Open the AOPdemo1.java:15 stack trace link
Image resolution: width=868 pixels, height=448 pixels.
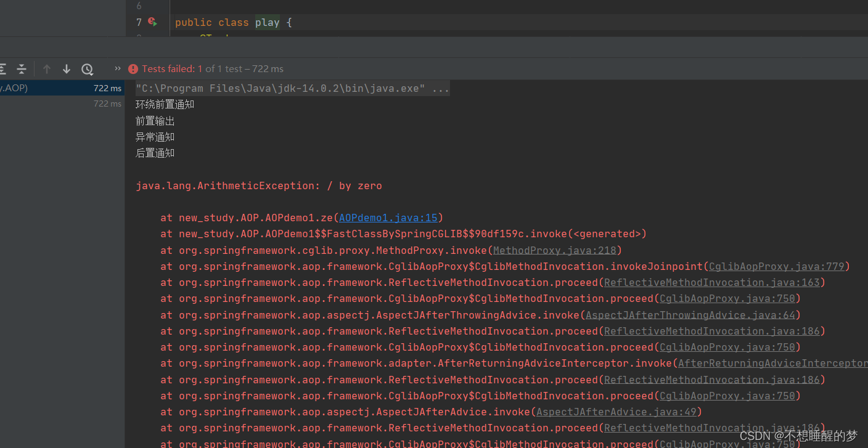[x=388, y=218]
